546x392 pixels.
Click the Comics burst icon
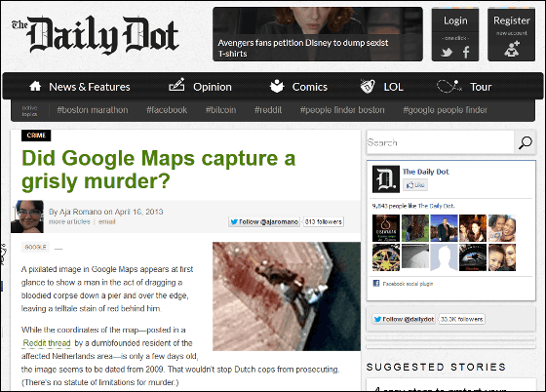coord(277,86)
